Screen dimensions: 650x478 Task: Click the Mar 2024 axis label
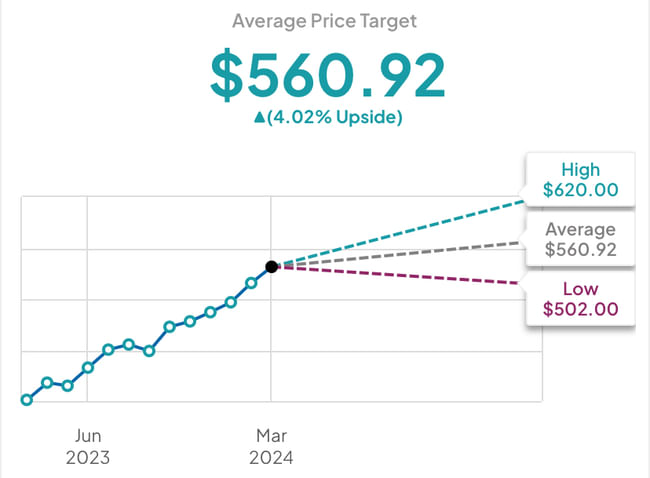pos(271,447)
